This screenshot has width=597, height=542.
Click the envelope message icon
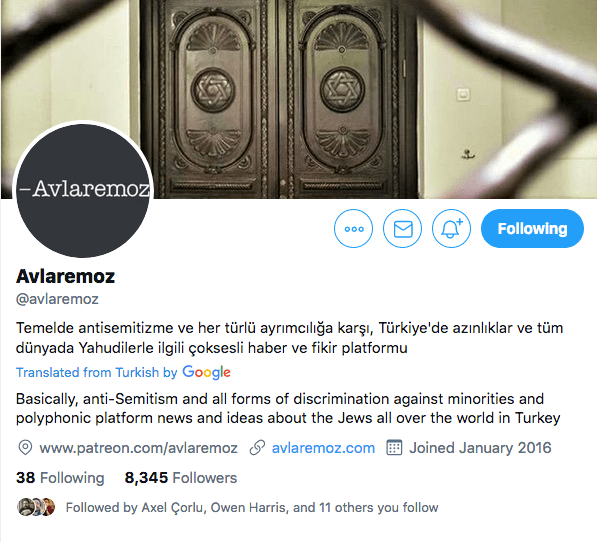point(402,229)
